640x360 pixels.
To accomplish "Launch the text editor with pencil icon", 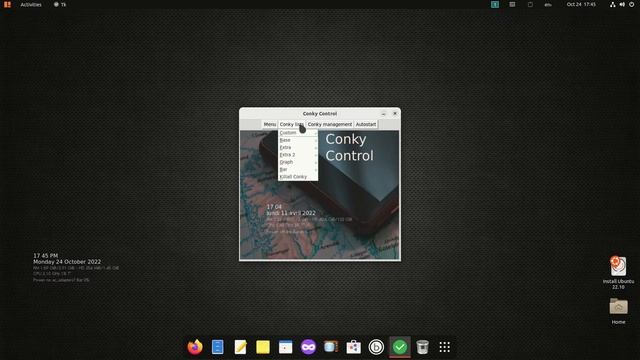I will click(x=240, y=347).
